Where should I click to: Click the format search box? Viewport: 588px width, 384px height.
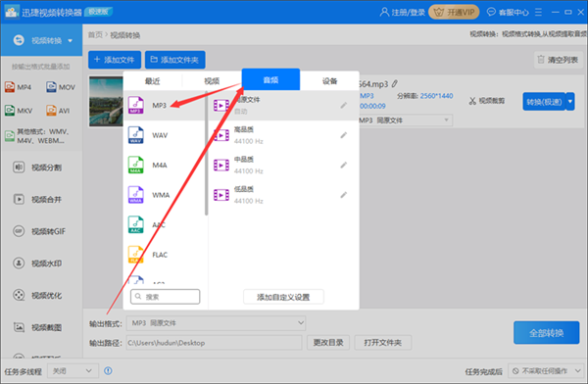(166, 297)
